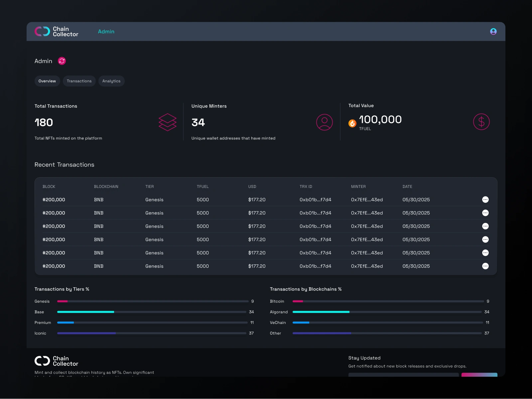The width and height of the screenshot is (532, 399).
Task: Click the Premium tier progress bar
Action: tap(153, 323)
